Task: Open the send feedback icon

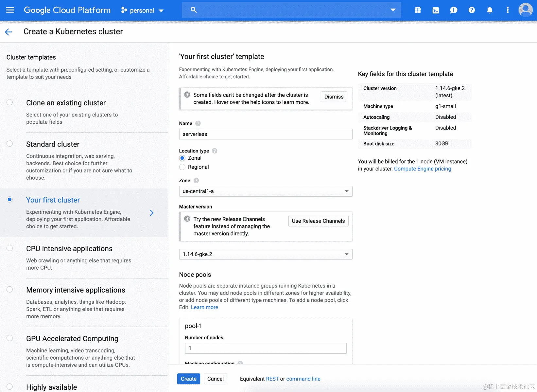Action: point(454,10)
